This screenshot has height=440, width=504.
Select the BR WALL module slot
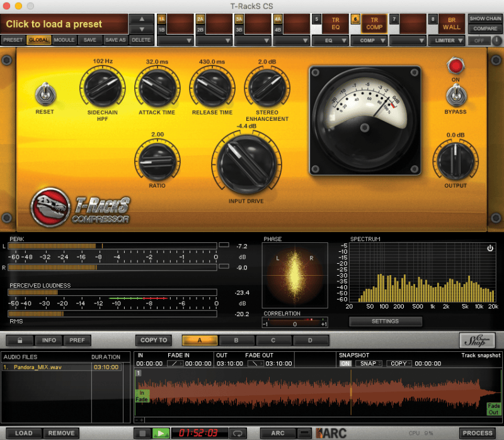tap(452, 24)
